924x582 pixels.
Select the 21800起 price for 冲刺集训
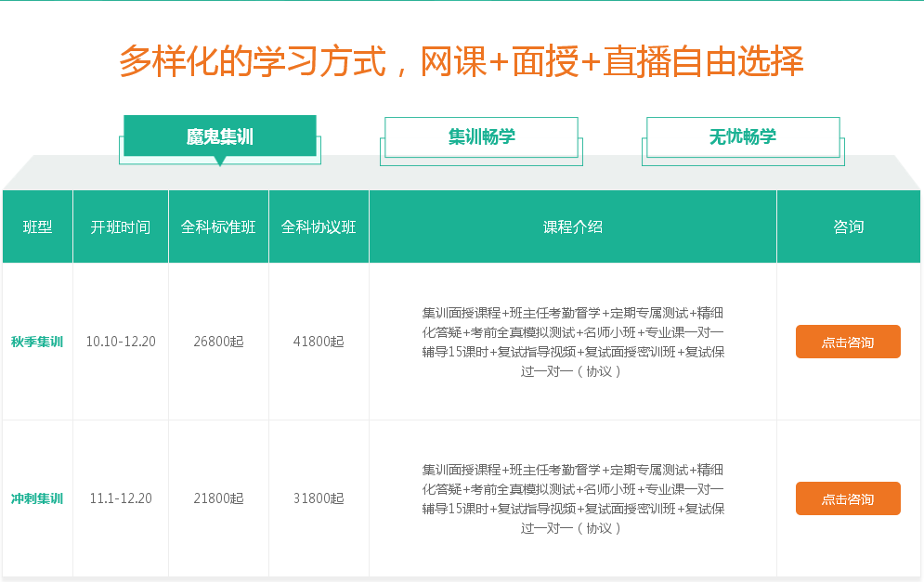[x=218, y=498]
